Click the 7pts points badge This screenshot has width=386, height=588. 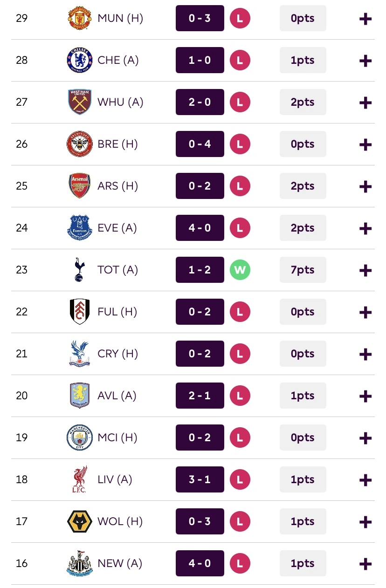coord(303,270)
